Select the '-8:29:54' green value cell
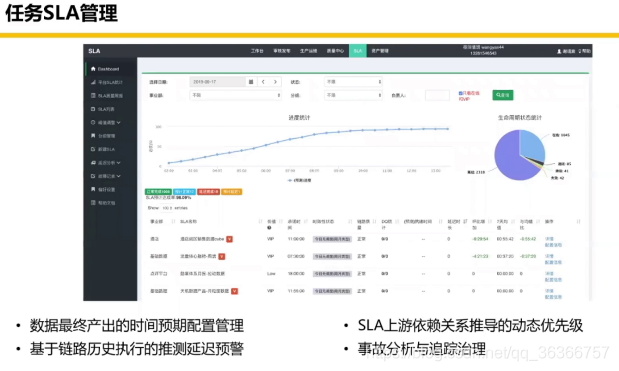 pos(480,239)
